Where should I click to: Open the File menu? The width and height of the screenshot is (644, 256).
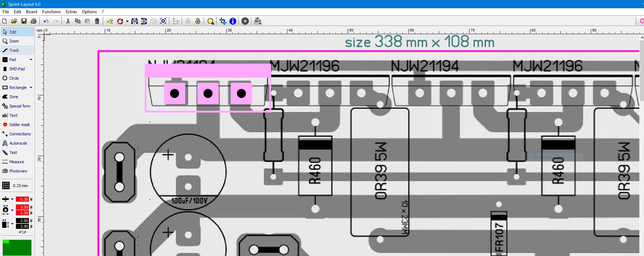click(x=6, y=11)
